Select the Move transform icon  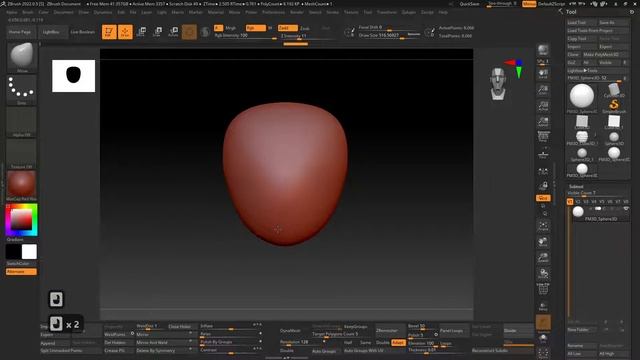tap(142, 32)
